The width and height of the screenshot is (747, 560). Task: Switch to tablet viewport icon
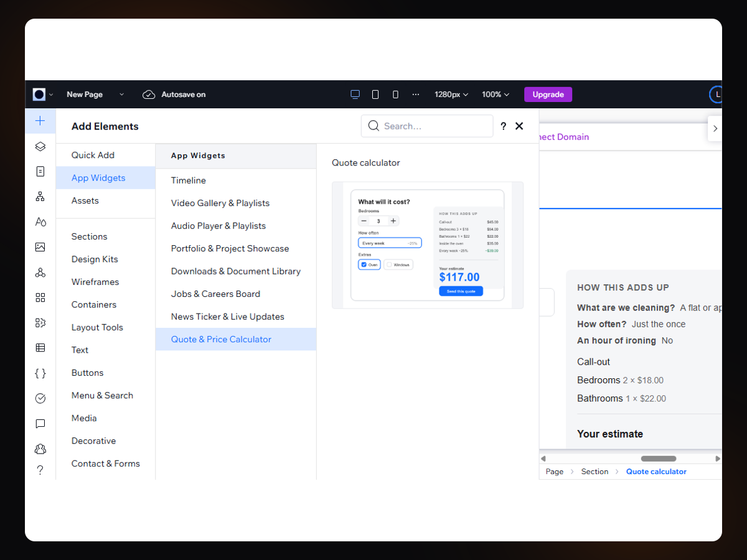tap(375, 95)
